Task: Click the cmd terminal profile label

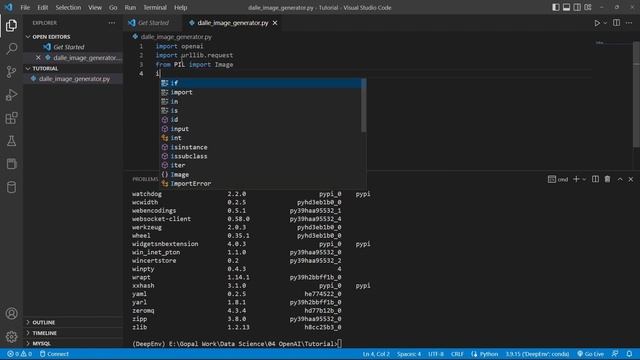Action: tap(558, 179)
